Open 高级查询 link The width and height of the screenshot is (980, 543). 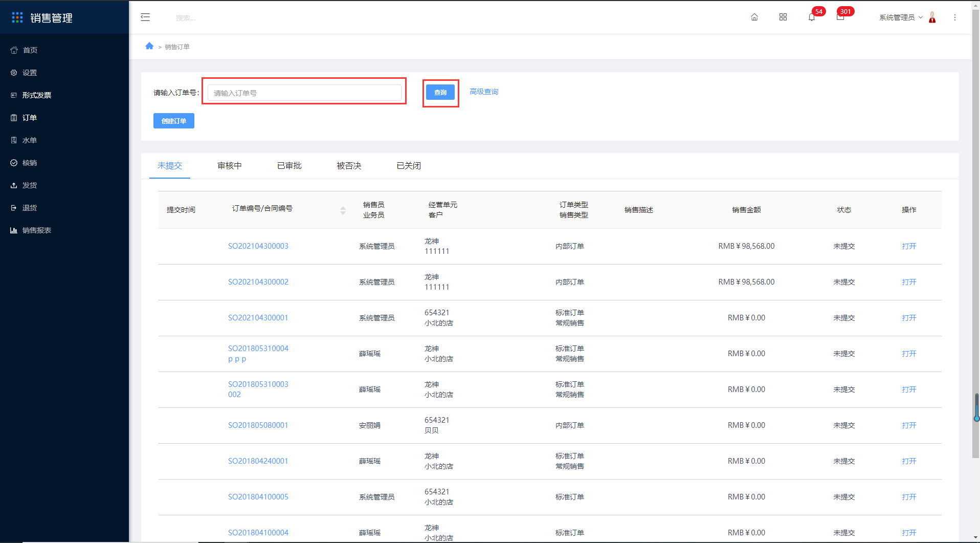click(484, 92)
